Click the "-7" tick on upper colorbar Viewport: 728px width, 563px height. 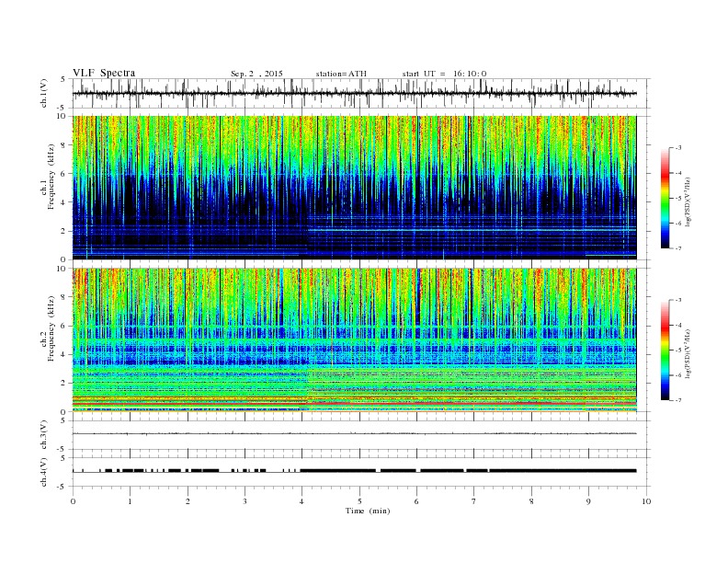click(677, 248)
